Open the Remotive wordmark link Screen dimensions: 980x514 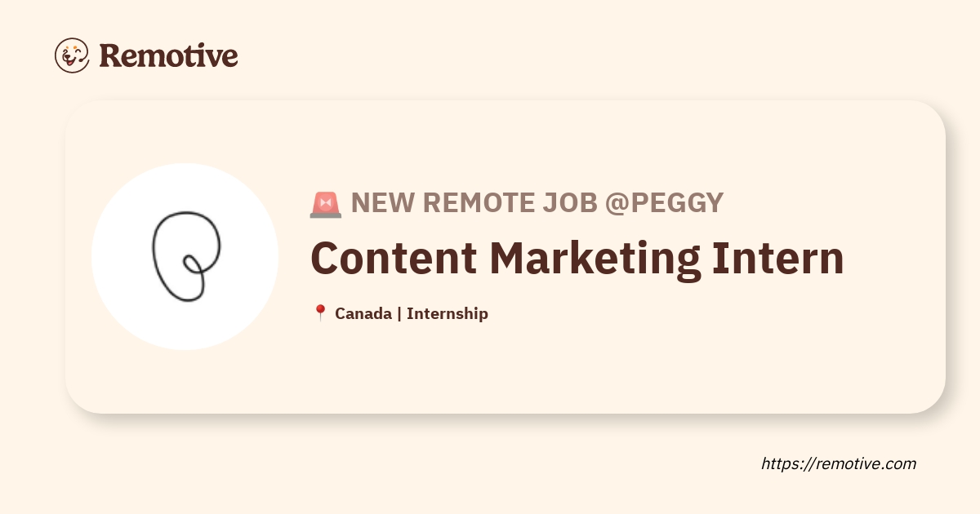[168, 55]
